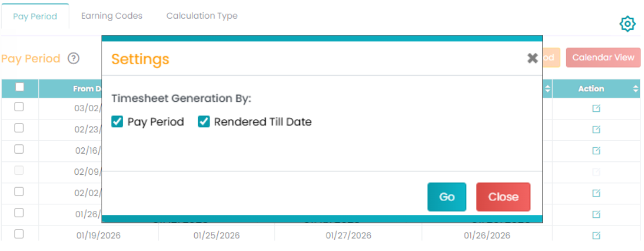Open Calendar View
This screenshot has width=644, height=251.
click(603, 58)
